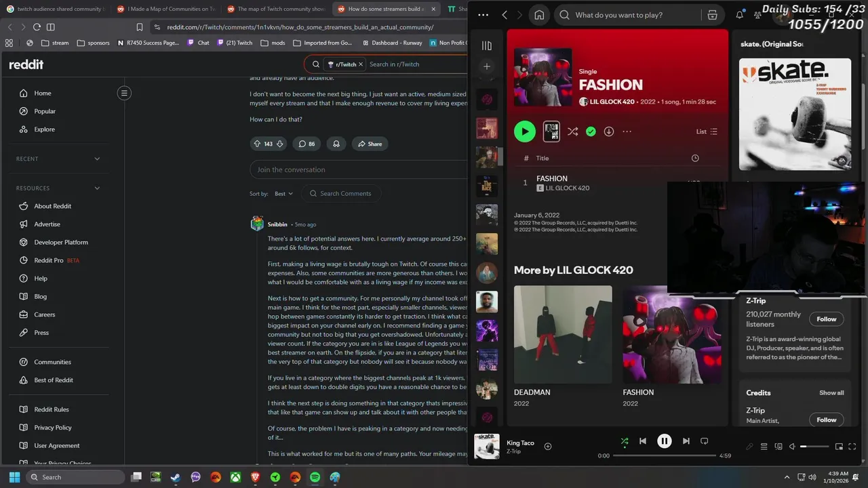This screenshot has height=488, width=868.
Task: Download the FASHION single
Action: coord(609,131)
